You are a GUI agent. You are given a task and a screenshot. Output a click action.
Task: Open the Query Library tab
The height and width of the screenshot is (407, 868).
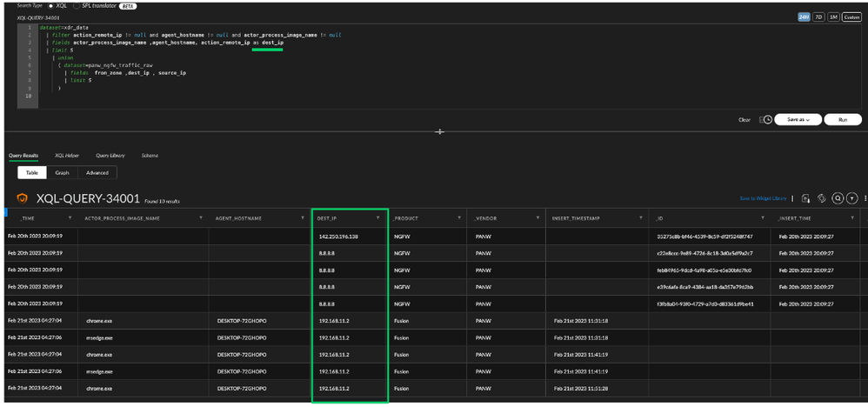tap(110, 156)
